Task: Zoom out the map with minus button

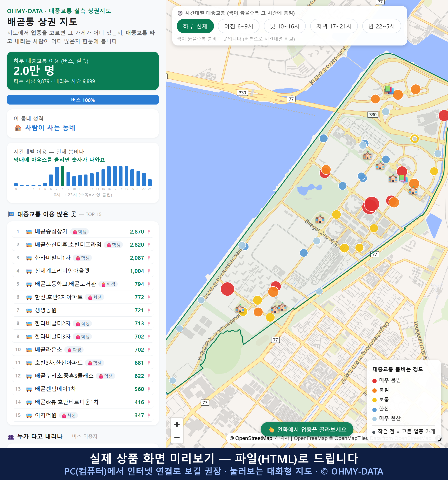Action: tap(177, 437)
